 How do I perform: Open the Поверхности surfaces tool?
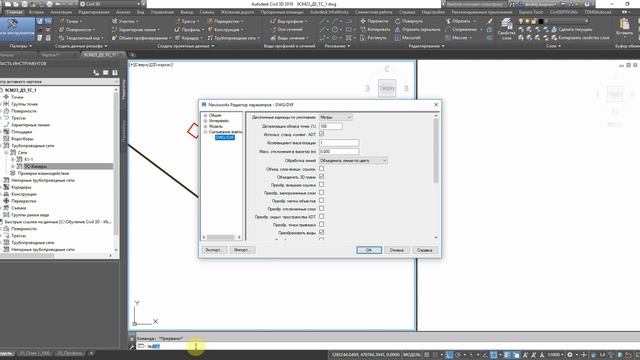tap(77, 30)
